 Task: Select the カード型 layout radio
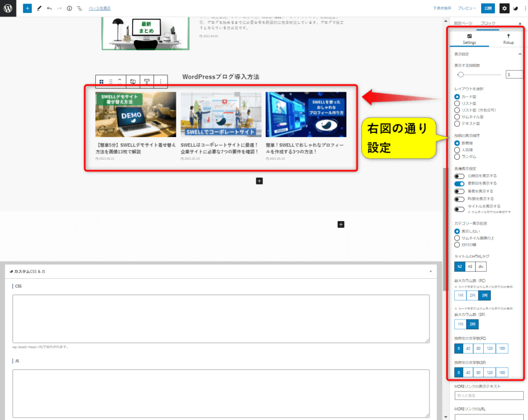point(457,96)
